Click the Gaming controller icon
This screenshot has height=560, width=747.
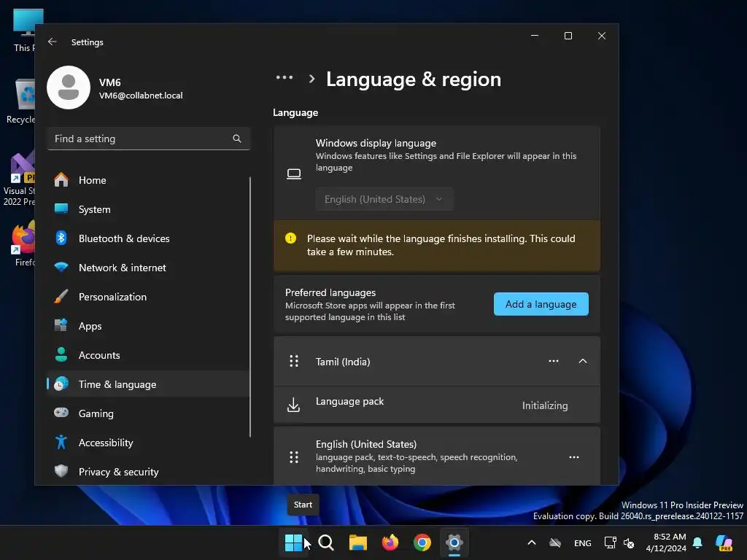[61, 413]
